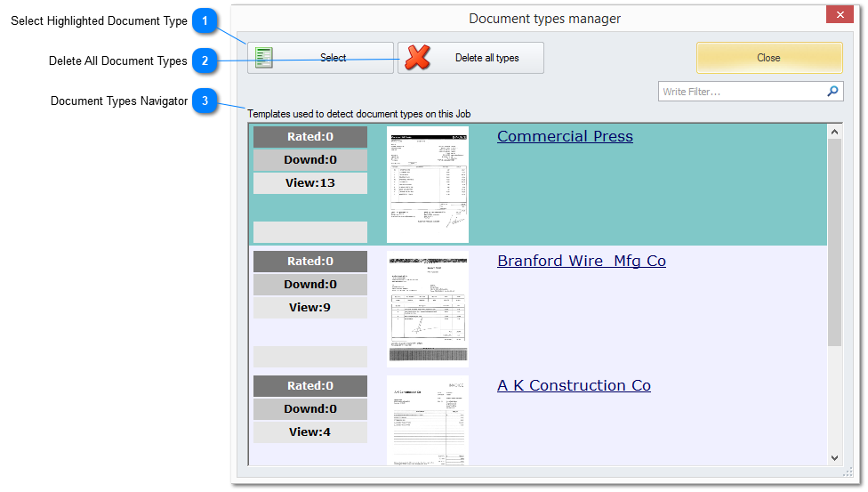Click View:4 for A K Construction
Screen dimensions: 868x492
[310, 432]
